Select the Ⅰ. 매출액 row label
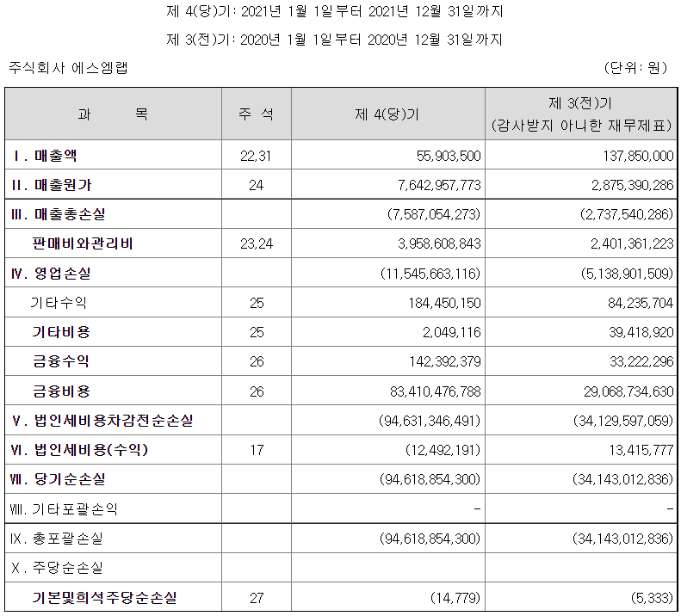681x616 pixels. 45,156
